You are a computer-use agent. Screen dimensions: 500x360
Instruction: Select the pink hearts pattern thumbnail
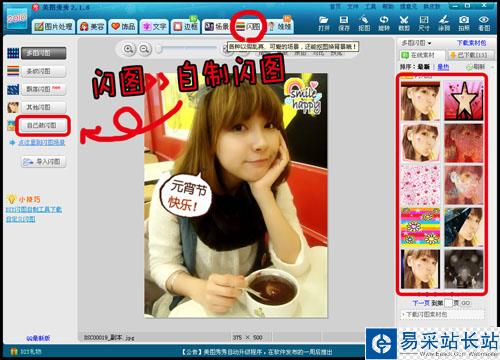tap(420, 185)
